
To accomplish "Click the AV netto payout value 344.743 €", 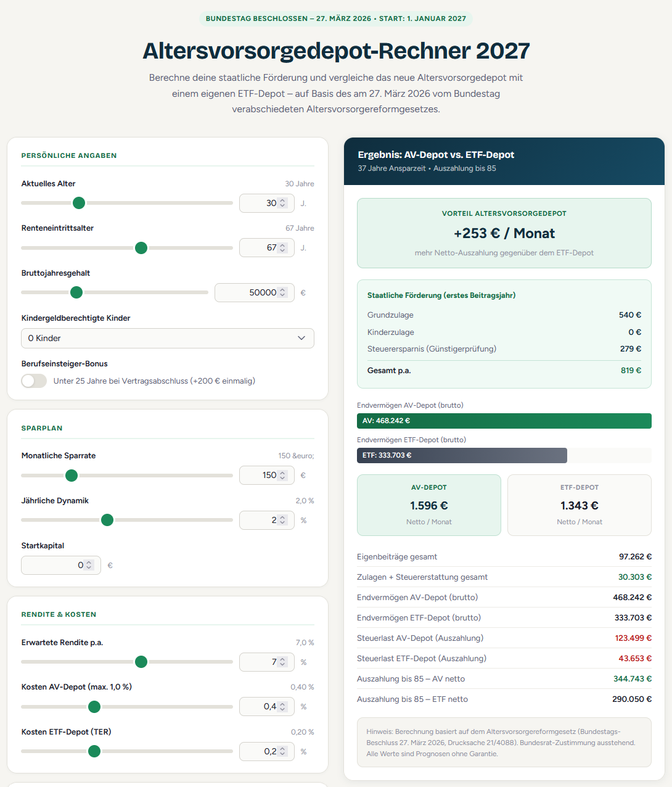I will pyautogui.click(x=633, y=678).
